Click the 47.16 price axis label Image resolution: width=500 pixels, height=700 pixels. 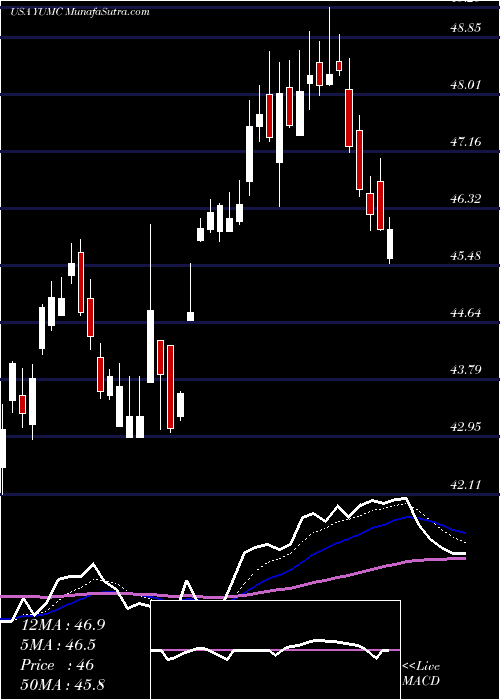click(x=466, y=142)
